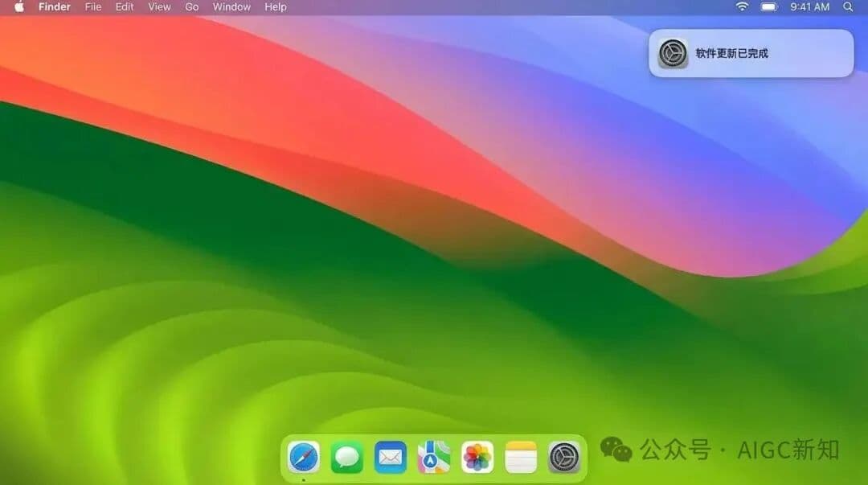
Task: Open the File menu
Action: 92,6
